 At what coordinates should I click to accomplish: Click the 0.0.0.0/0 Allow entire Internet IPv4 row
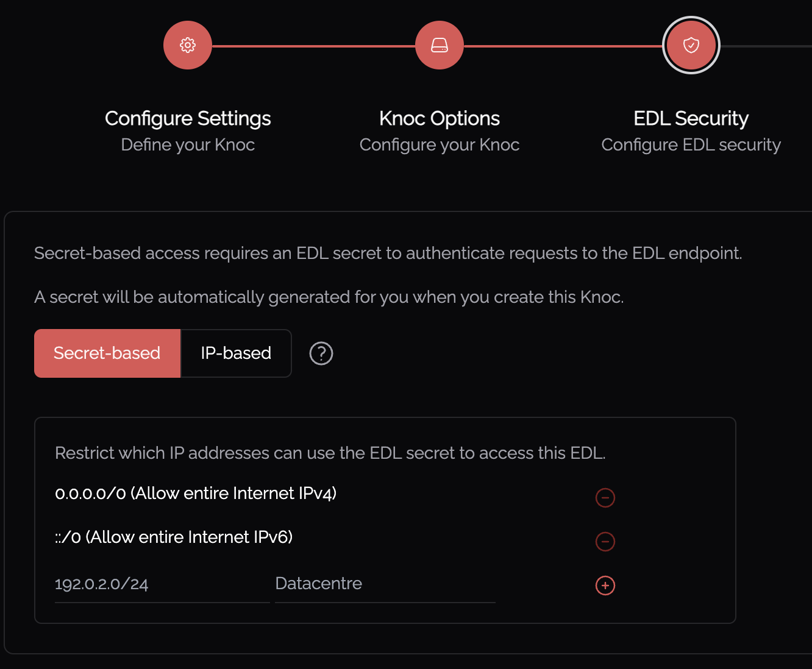196,494
